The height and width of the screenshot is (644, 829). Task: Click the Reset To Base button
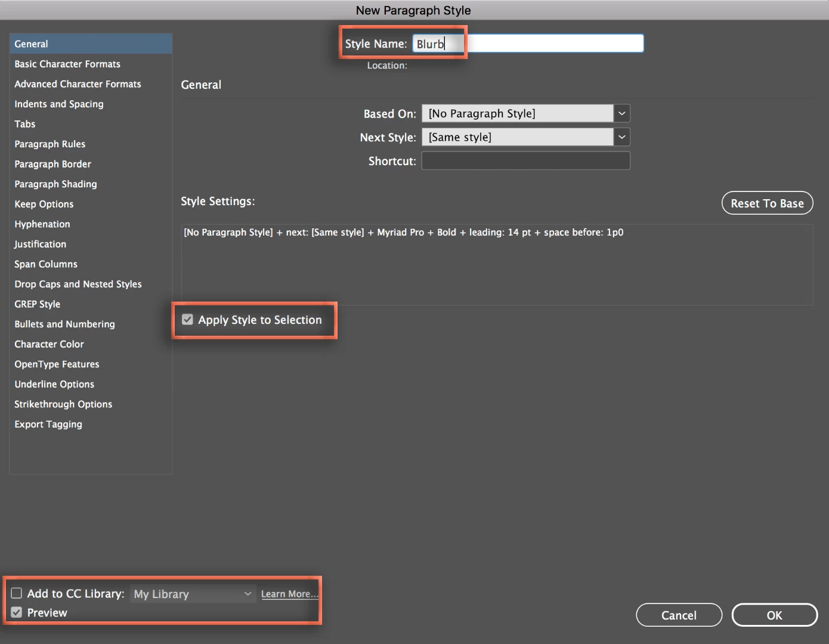click(767, 203)
